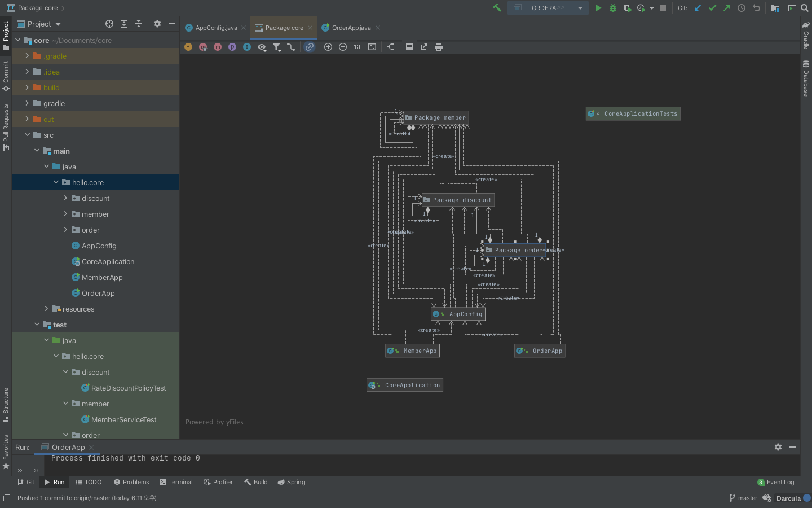This screenshot has height=508, width=812.
Task: Toggle methods visibility in the diagram
Action: [218, 47]
